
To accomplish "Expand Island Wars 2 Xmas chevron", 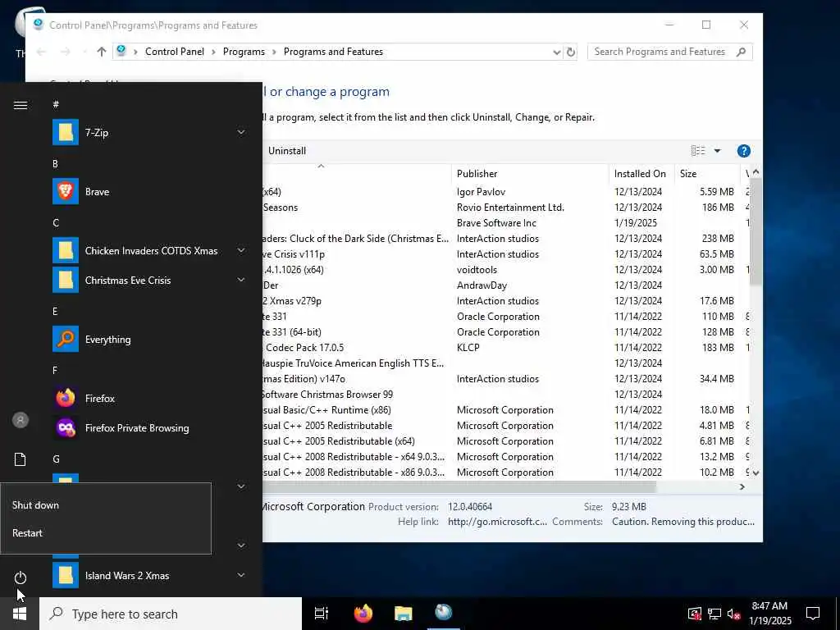I will (241, 575).
